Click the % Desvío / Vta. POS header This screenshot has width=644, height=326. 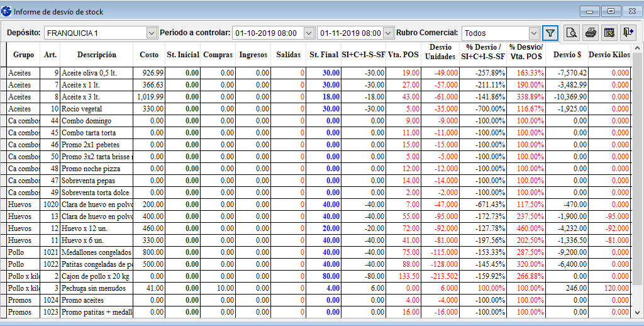point(526,52)
